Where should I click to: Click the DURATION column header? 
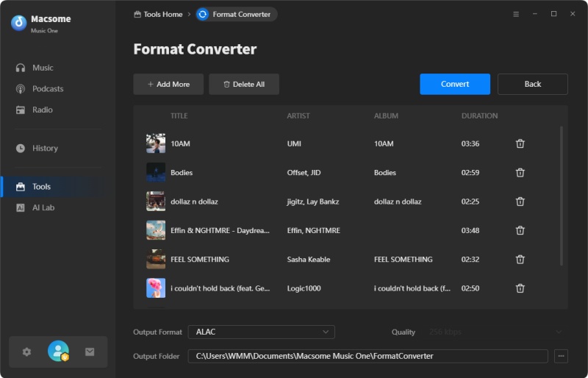tap(479, 115)
